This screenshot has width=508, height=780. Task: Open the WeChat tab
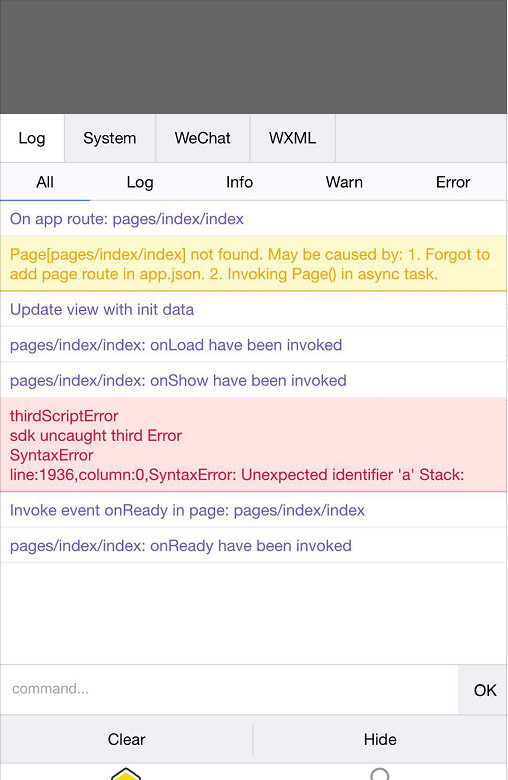[203, 138]
